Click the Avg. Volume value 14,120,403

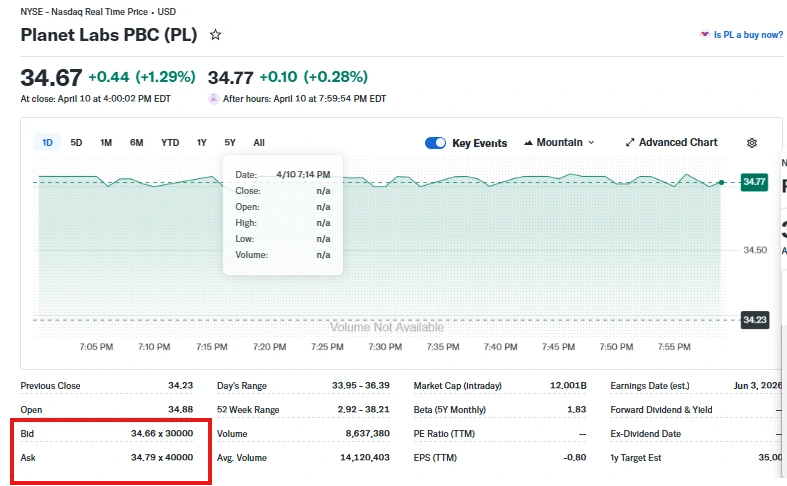pyautogui.click(x=365, y=457)
